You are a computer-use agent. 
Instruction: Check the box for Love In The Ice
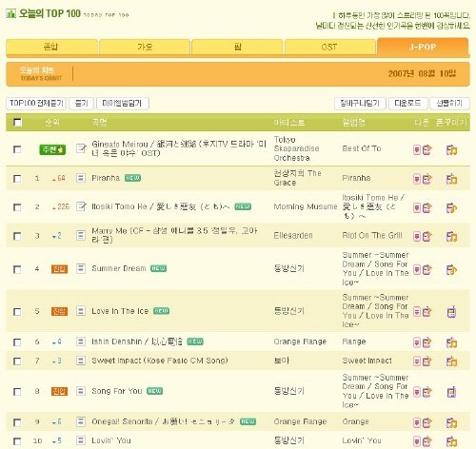pyautogui.click(x=17, y=312)
